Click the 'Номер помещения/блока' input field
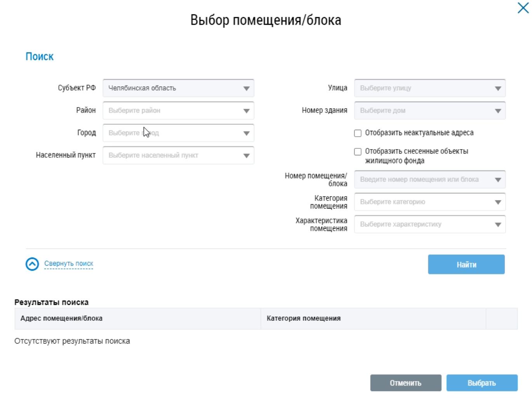 [x=419, y=180]
